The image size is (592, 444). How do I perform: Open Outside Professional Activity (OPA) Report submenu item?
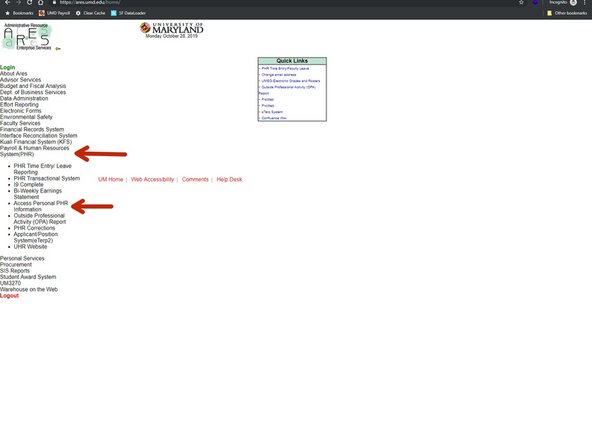[x=40, y=219]
